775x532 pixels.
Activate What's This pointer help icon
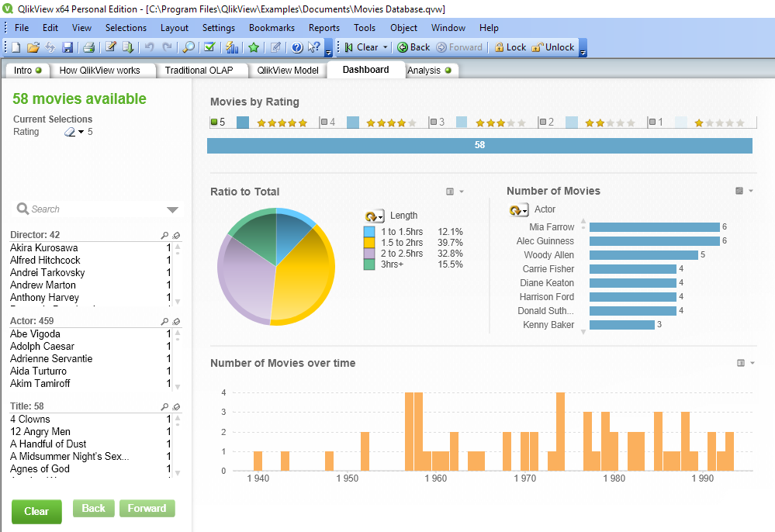pos(314,47)
